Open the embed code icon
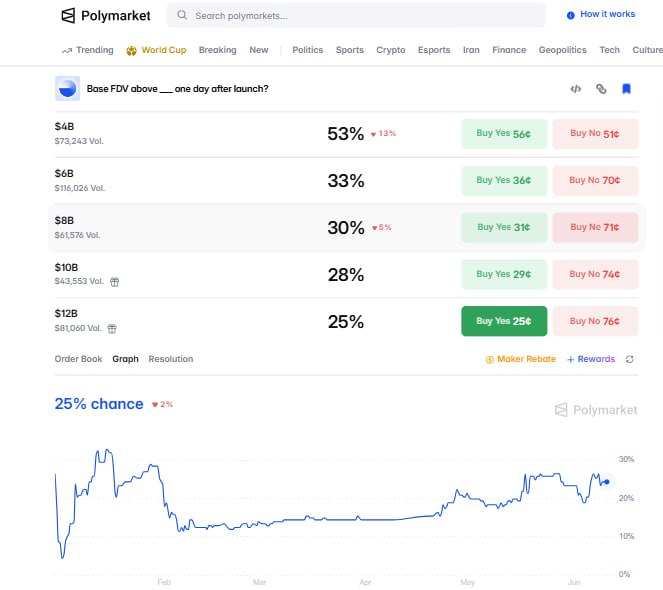Image resolution: width=663 pixels, height=590 pixels. pyautogui.click(x=575, y=89)
